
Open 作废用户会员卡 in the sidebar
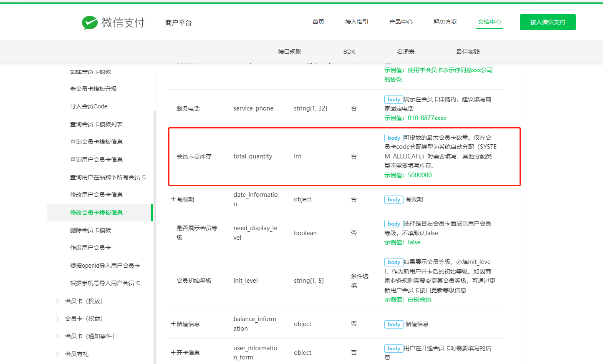(x=91, y=248)
